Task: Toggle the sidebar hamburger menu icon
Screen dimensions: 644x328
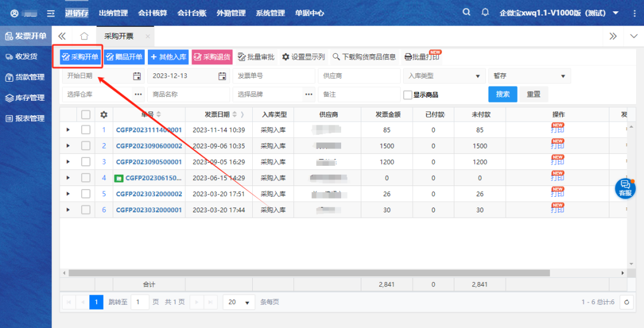Action: coord(51,14)
